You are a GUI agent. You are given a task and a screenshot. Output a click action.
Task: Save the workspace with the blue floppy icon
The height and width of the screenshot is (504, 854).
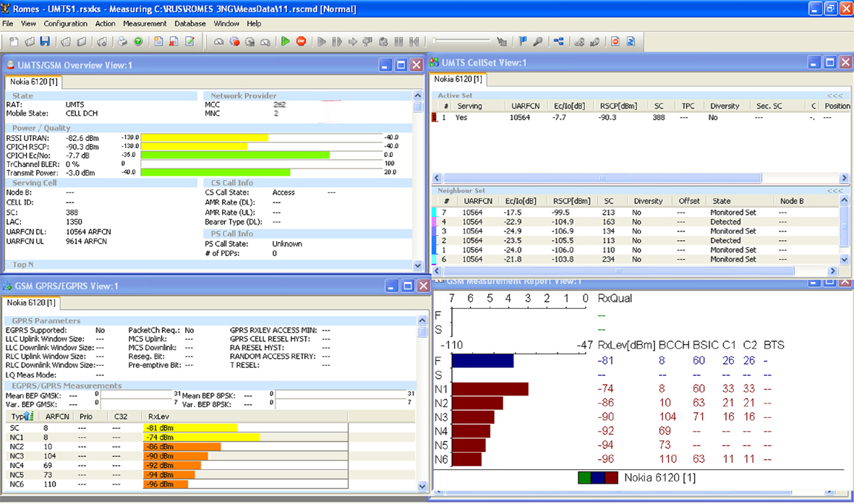(x=45, y=41)
